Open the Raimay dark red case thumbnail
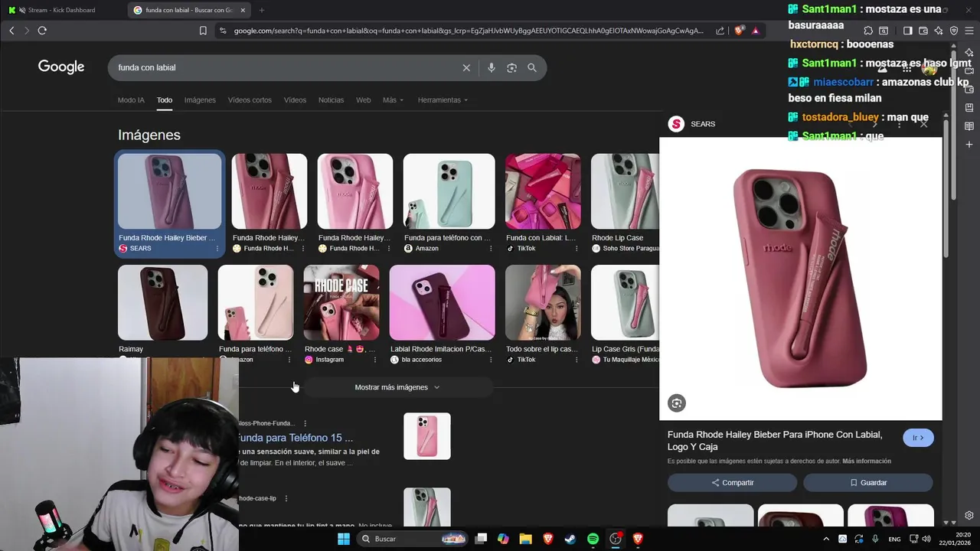The width and height of the screenshot is (980, 551). [162, 302]
